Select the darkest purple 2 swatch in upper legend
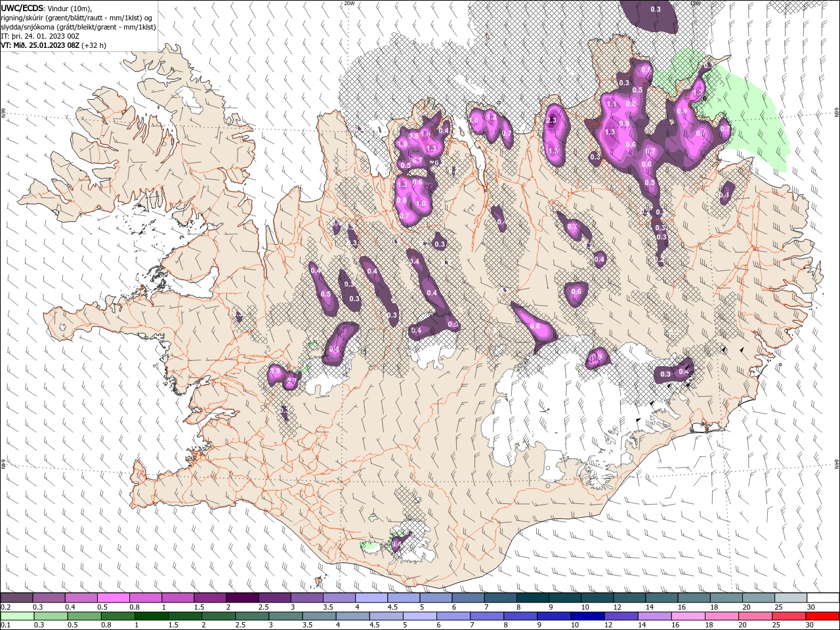840x630 pixels. (x=241, y=598)
